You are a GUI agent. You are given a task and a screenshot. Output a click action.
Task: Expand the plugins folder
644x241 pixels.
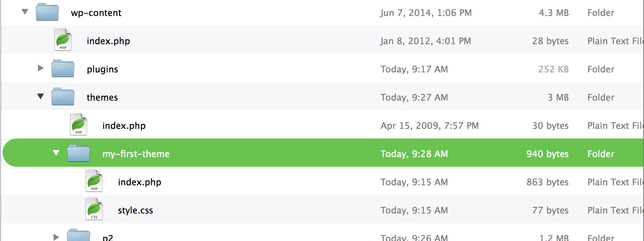pos(40,68)
